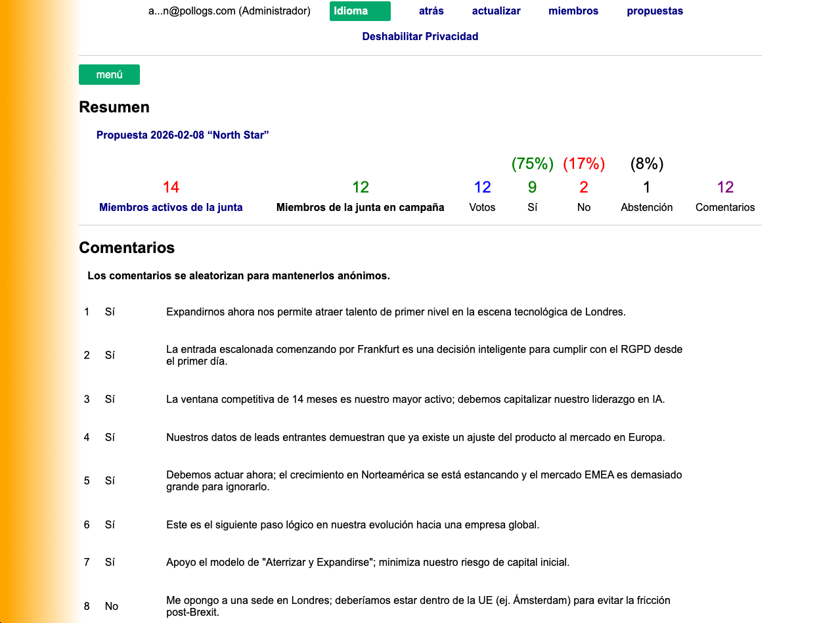Click the green 12 campaign members count
Viewport: 840px width, 623px height.
(360, 187)
